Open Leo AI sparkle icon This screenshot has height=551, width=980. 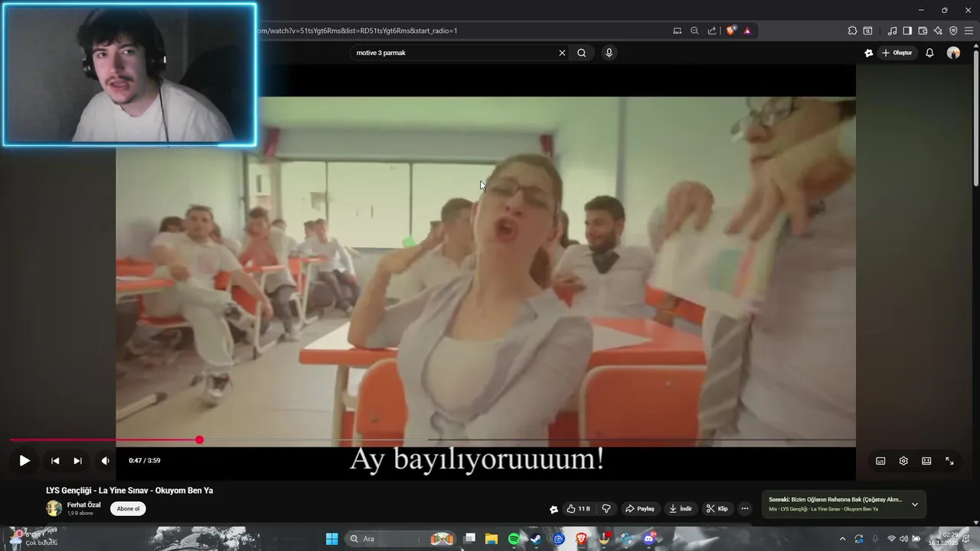[938, 31]
